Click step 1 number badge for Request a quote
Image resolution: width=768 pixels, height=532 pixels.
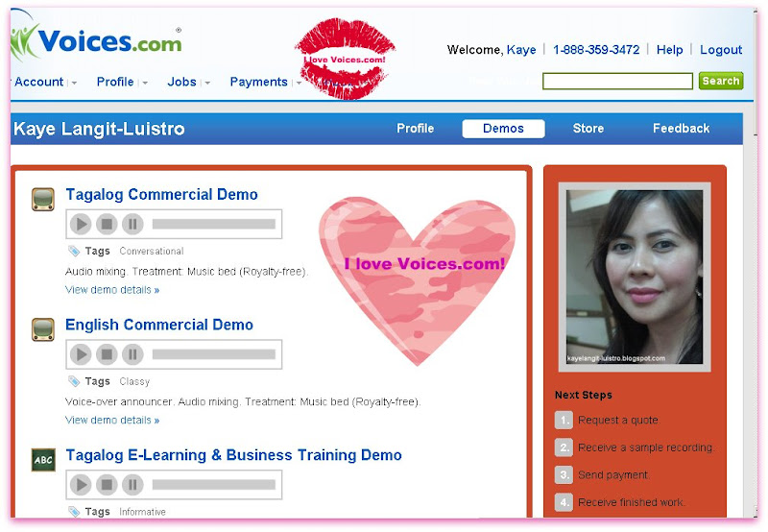coord(564,420)
